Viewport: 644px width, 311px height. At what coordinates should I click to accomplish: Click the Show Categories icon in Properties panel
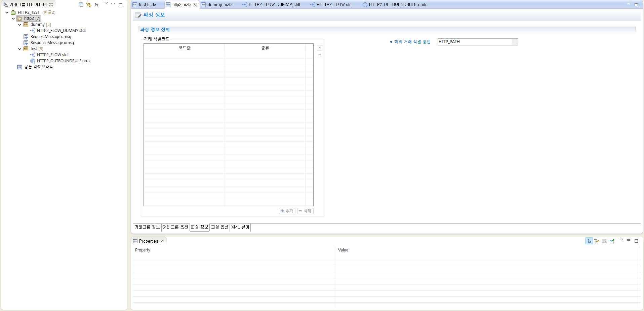[589, 241]
